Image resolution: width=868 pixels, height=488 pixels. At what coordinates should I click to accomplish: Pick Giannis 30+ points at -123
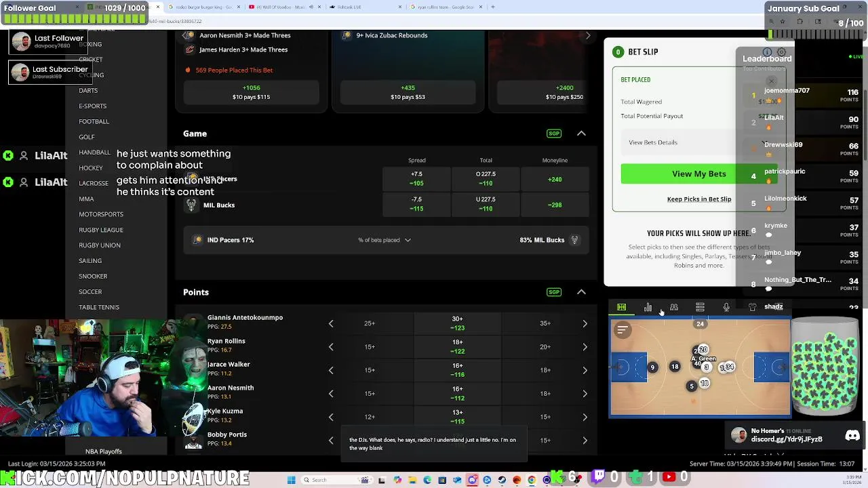pos(458,323)
